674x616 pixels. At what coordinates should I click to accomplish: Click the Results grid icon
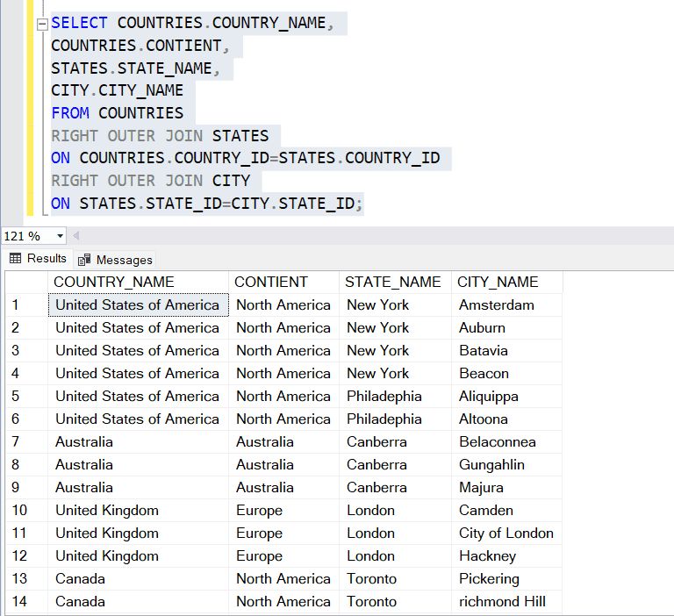[x=15, y=258]
